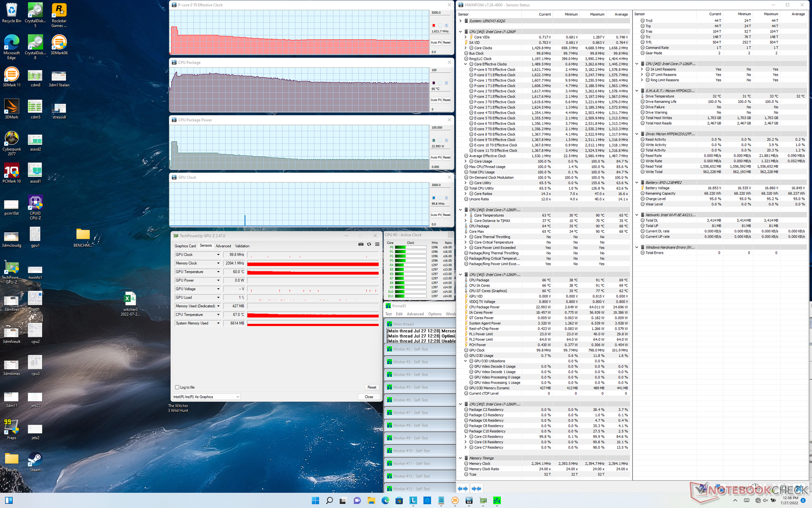Screen dimensions: 812x508
Task: Open GPU Temperature sensor dropdown
Action: click(218, 272)
